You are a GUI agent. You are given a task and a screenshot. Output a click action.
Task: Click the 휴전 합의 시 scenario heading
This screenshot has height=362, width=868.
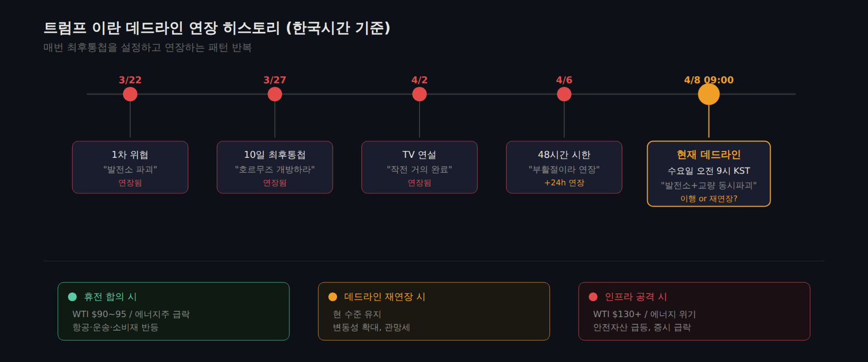[x=110, y=297]
